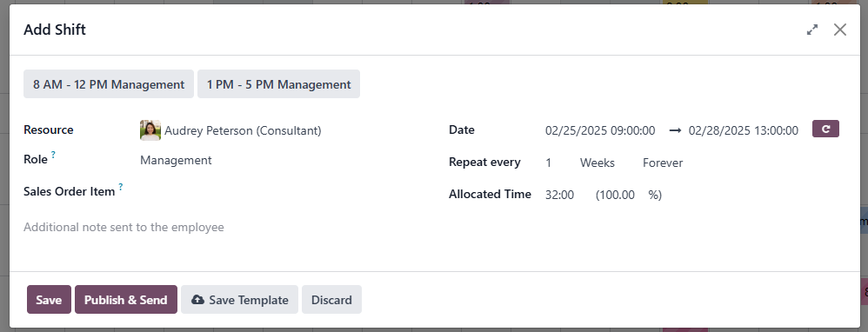This screenshot has height=332, width=868.
Task: Click the Sales Order Item help icon
Action: [120, 187]
